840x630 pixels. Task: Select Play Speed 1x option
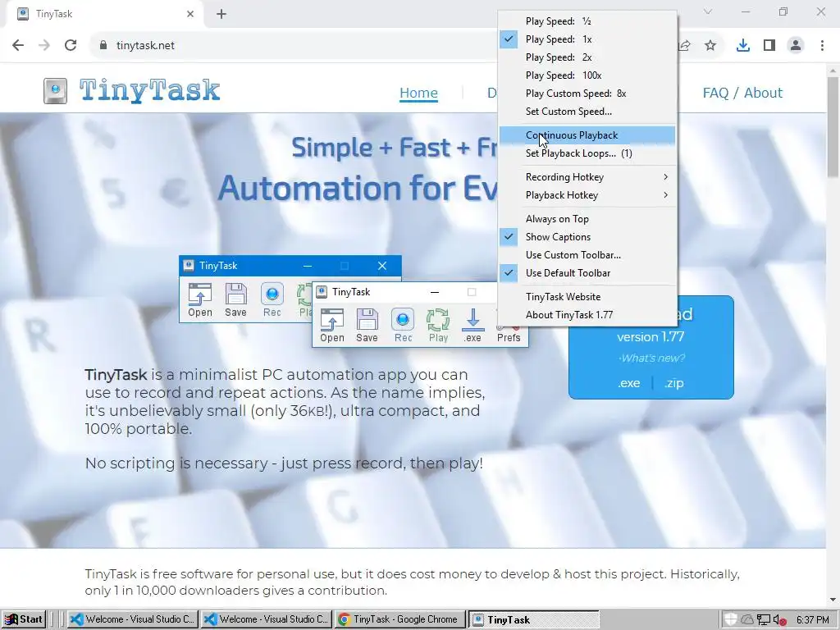[x=587, y=39]
